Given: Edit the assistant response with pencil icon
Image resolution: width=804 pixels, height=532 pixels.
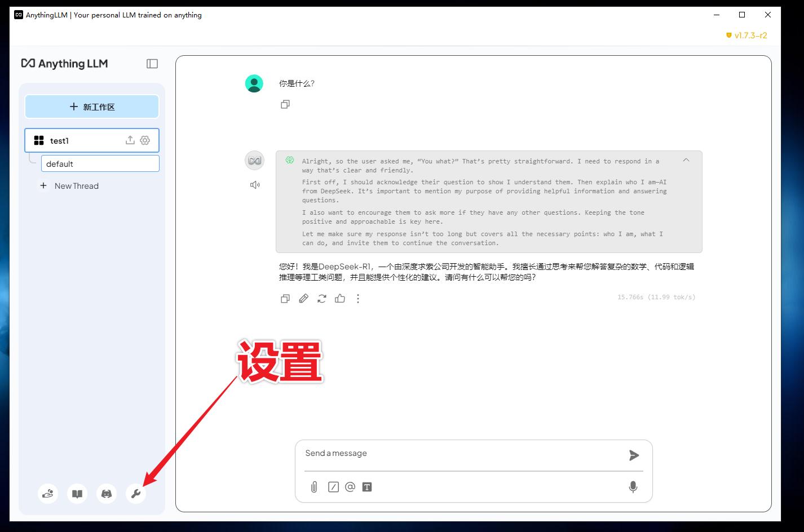Looking at the screenshot, I should 303,299.
